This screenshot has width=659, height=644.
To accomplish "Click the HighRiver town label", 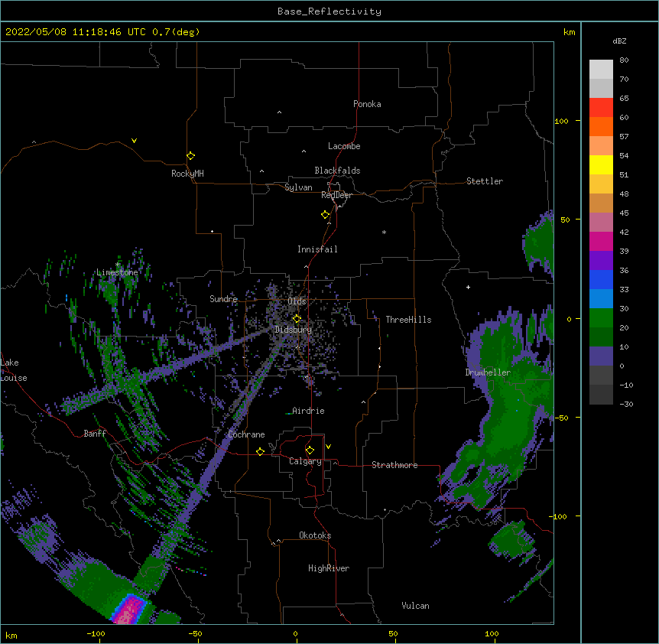I will [329, 568].
